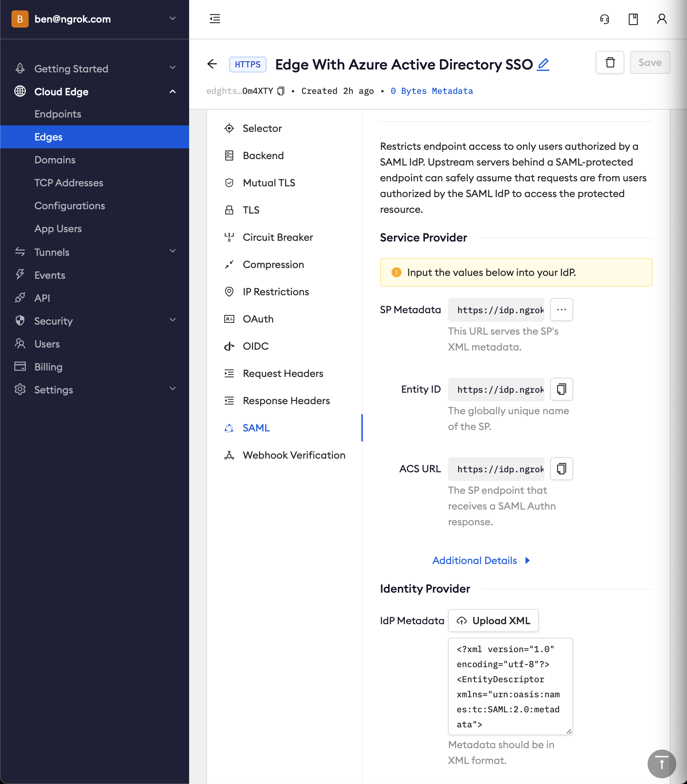This screenshot has height=784, width=687.
Task: Click the Circuit Breaker icon
Action: point(229,237)
